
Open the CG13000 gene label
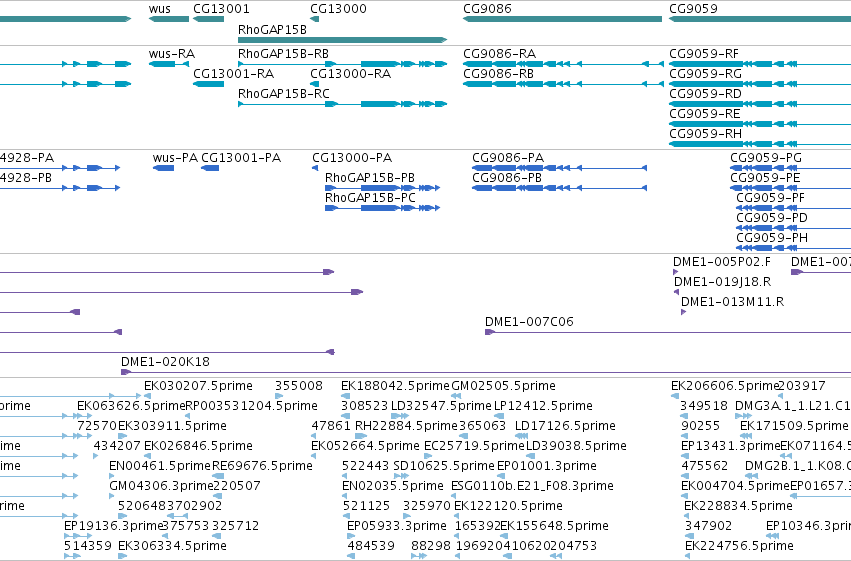pyautogui.click(x=338, y=9)
